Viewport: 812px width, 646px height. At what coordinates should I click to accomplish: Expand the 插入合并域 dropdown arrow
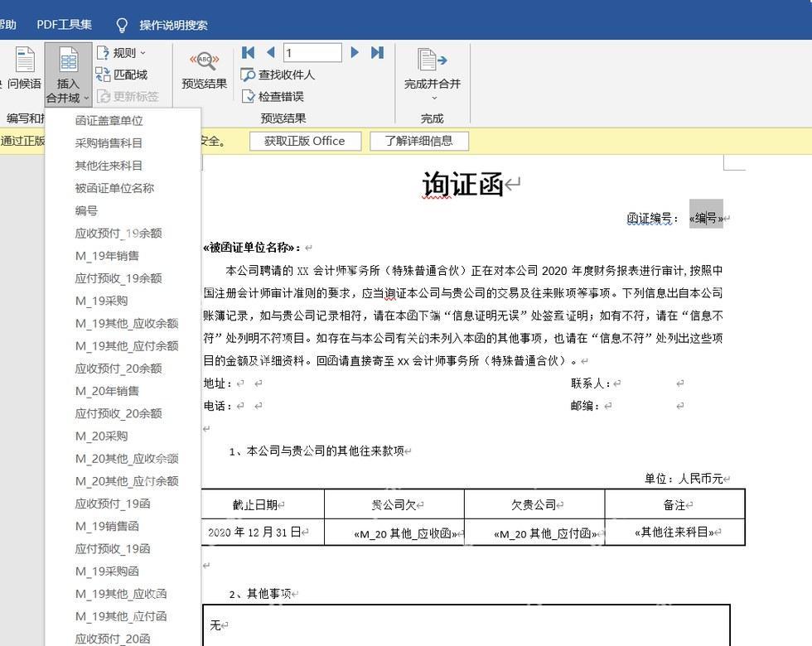86,98
